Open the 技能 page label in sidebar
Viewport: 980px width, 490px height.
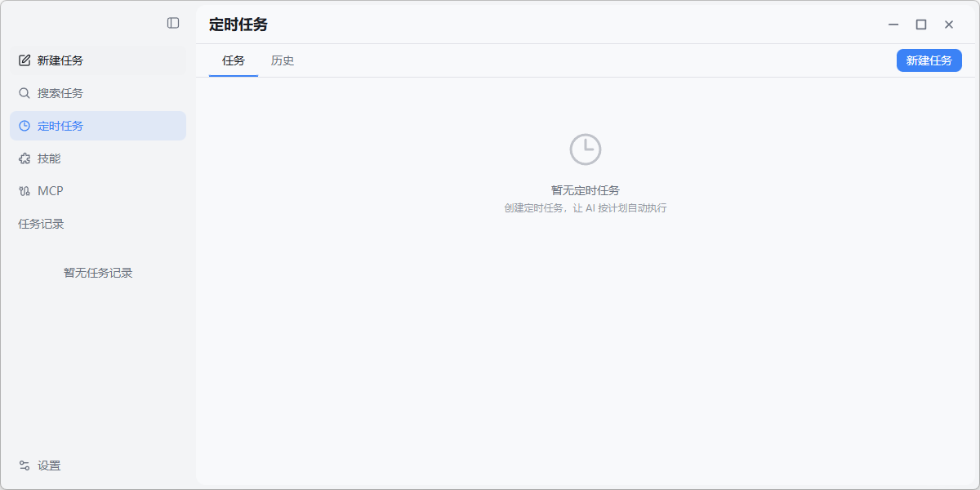49,158
